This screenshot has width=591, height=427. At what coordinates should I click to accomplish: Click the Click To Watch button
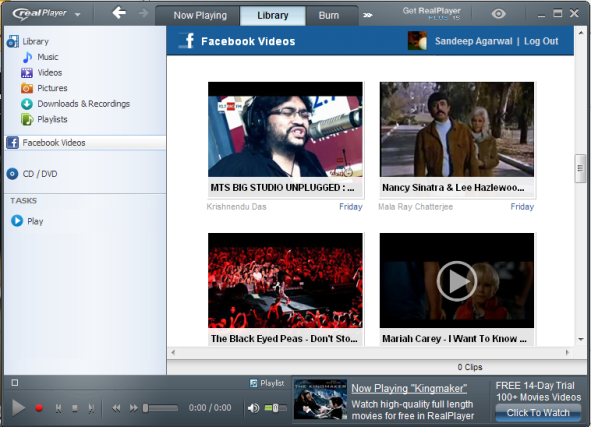point(538,413)
